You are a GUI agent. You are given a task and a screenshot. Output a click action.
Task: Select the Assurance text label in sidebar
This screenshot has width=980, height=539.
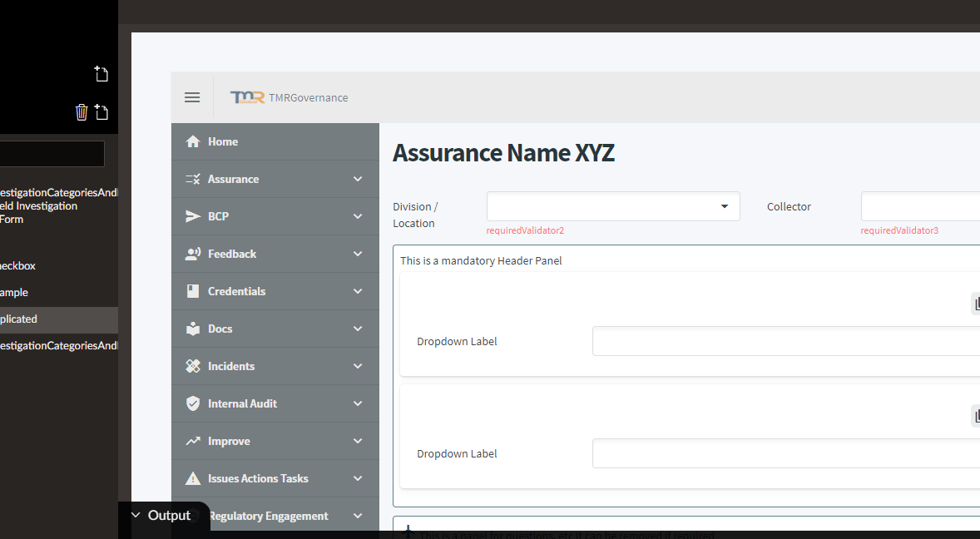pyautogui.click(x=233, y=179)
